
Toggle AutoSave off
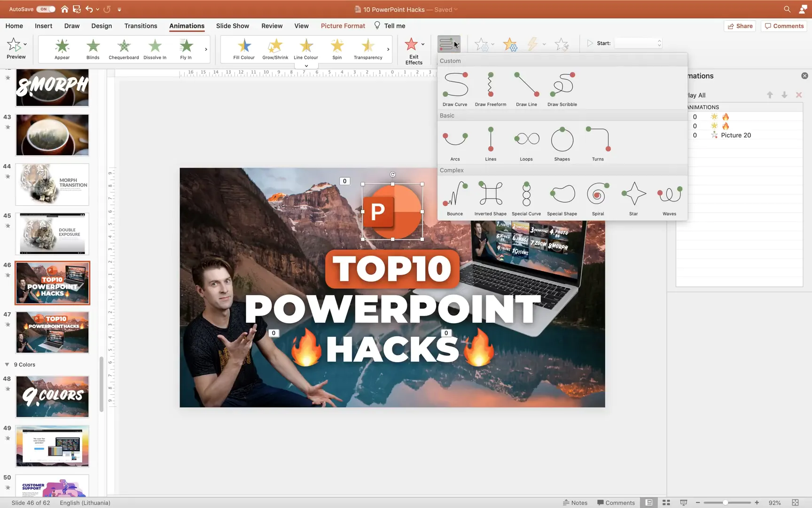(45, 9)
